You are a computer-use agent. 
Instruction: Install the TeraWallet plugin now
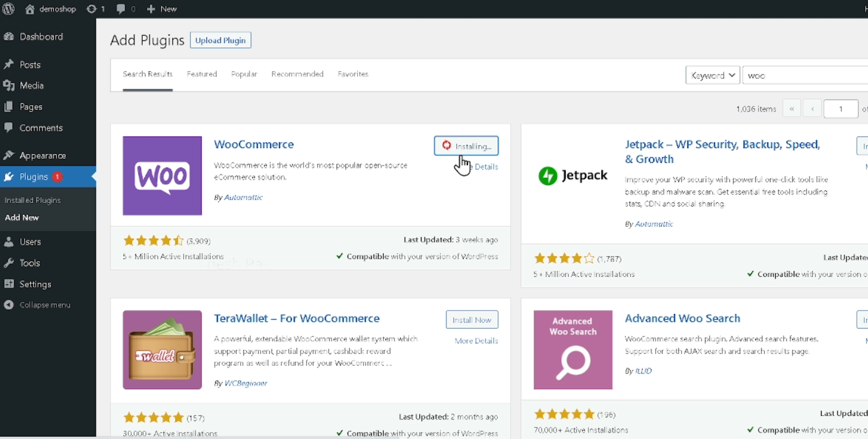click(x=471, y=320)
